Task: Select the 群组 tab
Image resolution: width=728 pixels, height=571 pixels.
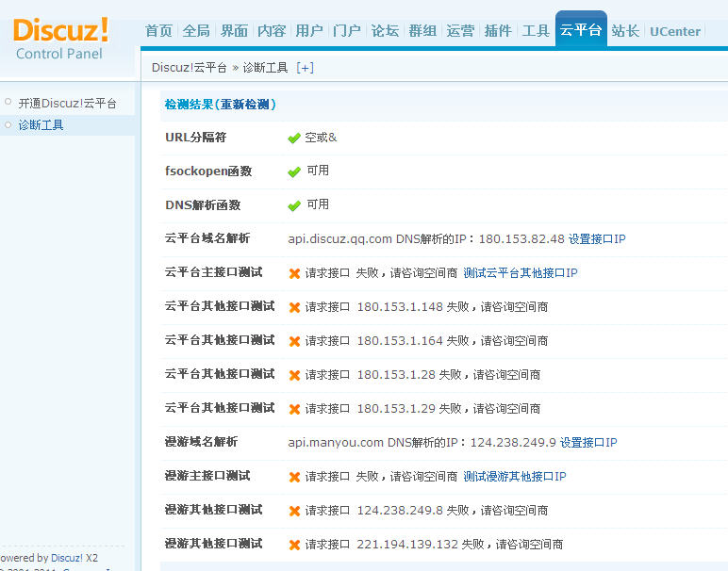Action: pos(422,30)
